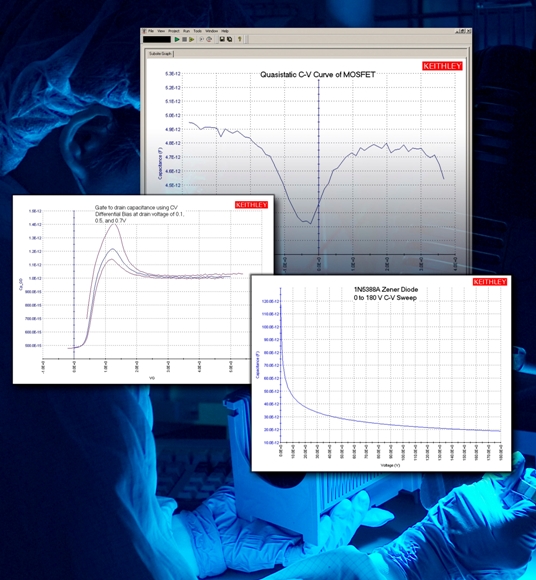The width and height of the screenshot is (536, 580).
Task: Click the 'Capacitance (F)' axis label on MOSFET graph
Action: pyautogui.click(x=160, y=163)
